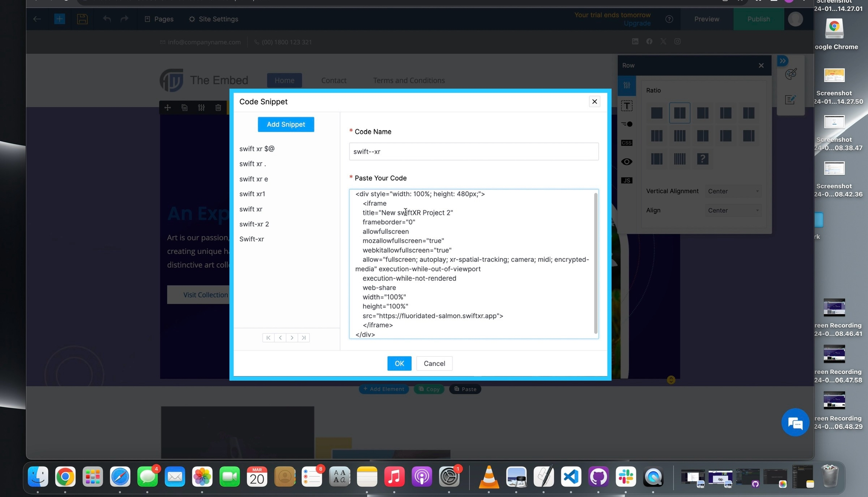The image size is (868, 497).
Task: Click the blue plus add icon
Action: click(x=60, y=19)
